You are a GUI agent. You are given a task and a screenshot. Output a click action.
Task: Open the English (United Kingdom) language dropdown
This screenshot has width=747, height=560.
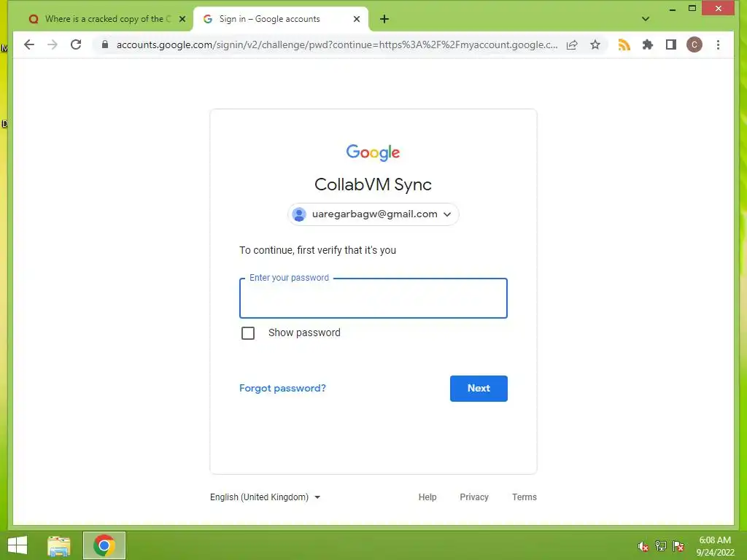266,497
